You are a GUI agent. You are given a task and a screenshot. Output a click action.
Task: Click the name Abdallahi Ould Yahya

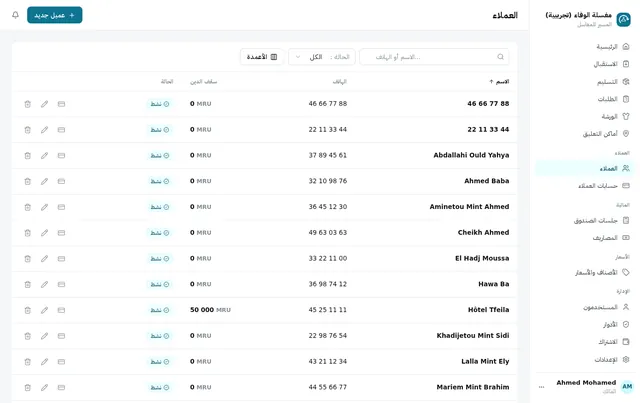coord(471,155)
